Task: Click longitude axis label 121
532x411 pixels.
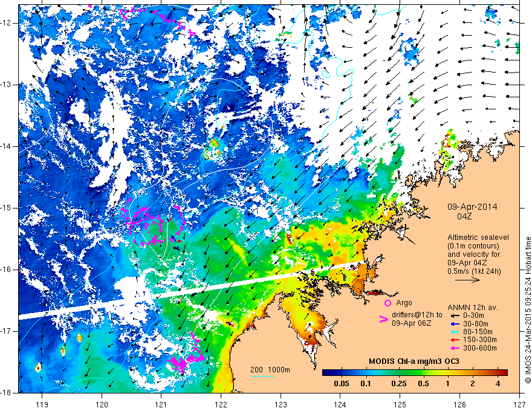Action: (161, 404)
